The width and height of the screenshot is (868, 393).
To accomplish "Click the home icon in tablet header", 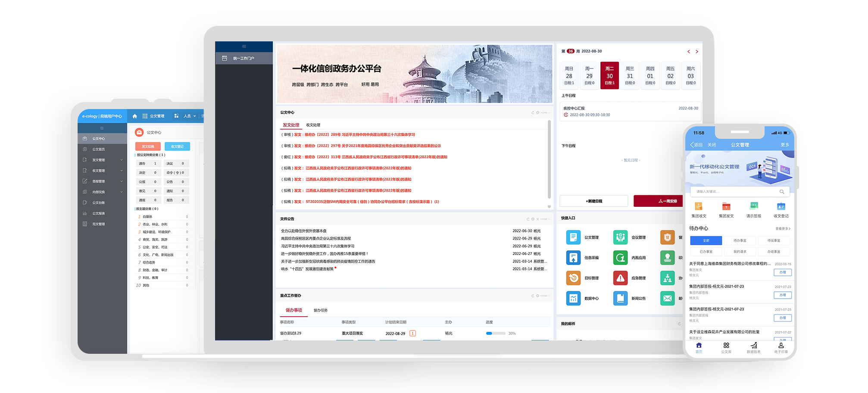I will 134,116.
